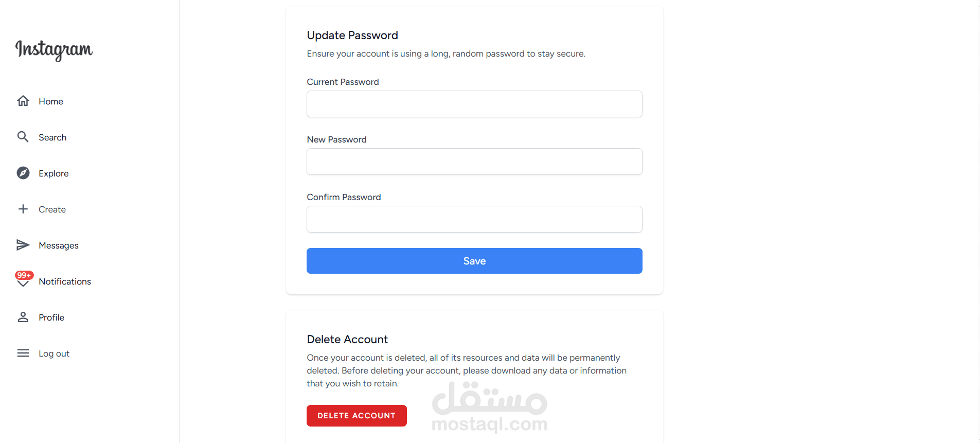This screenshot has width=980, height=443.
Task: Click the Messages paper-plane icon
Action: [23, 245]
